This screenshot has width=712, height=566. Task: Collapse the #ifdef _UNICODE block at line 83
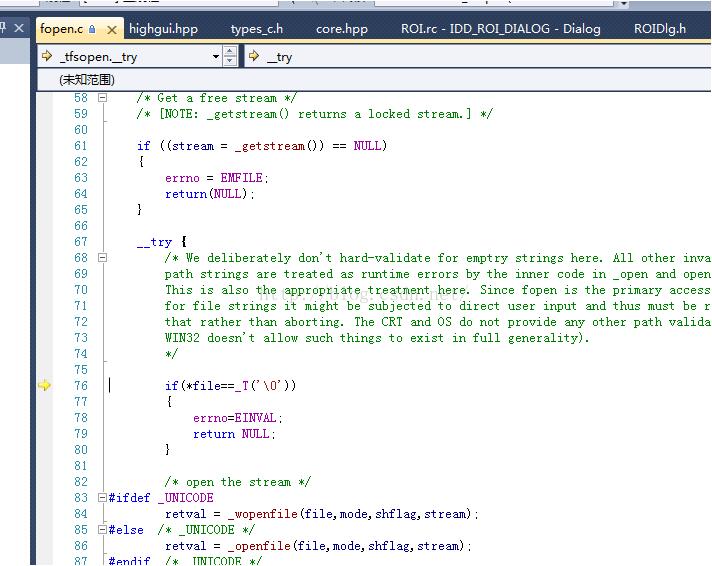[102, 498]
